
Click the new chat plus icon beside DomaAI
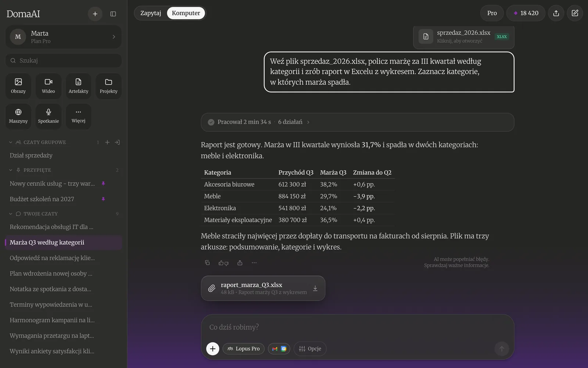click(x=95, y=14)
